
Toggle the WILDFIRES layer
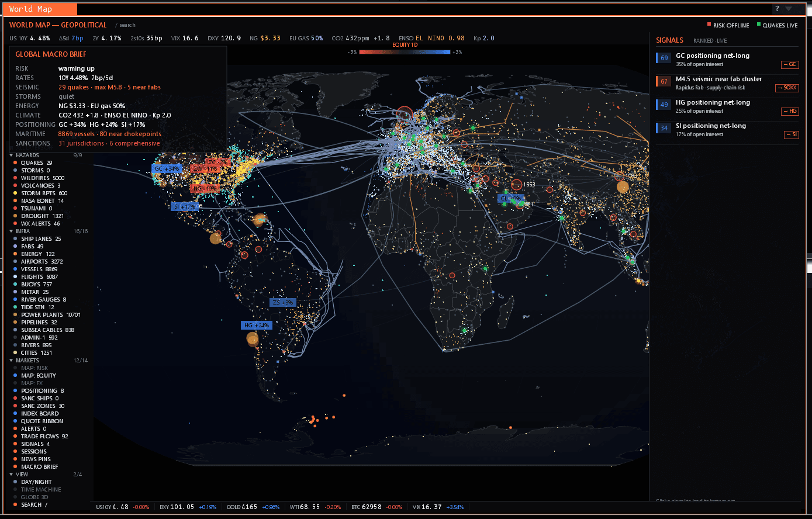point(38,178)
